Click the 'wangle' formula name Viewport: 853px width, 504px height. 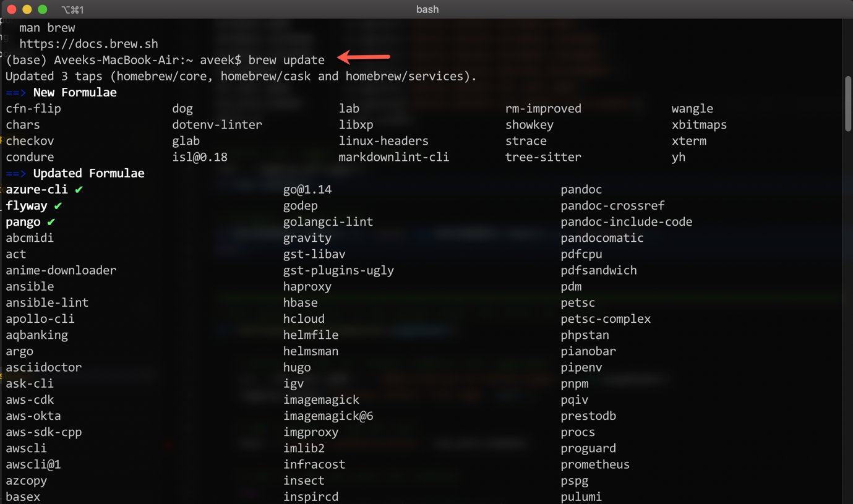click(692, 108)
